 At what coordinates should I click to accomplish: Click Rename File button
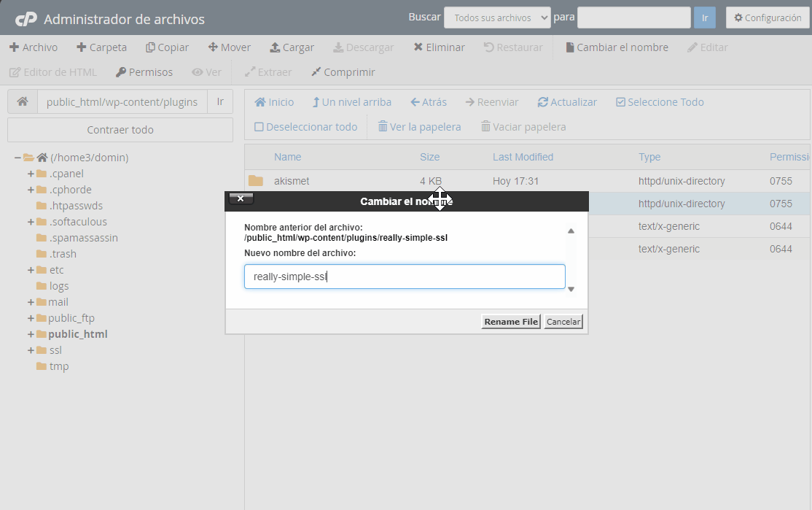pyautogui.click(x=511, y=322)
